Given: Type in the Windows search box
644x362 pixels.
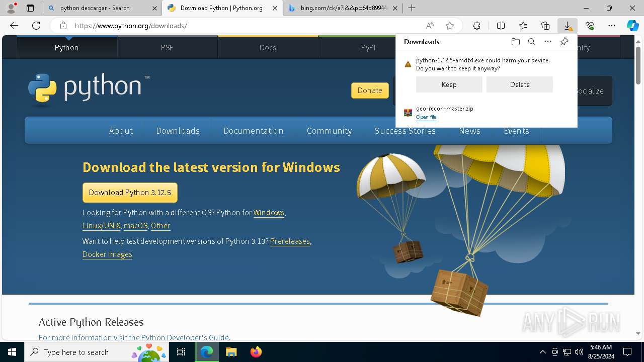Looking at the screenshot, I should tap(97, 352).
